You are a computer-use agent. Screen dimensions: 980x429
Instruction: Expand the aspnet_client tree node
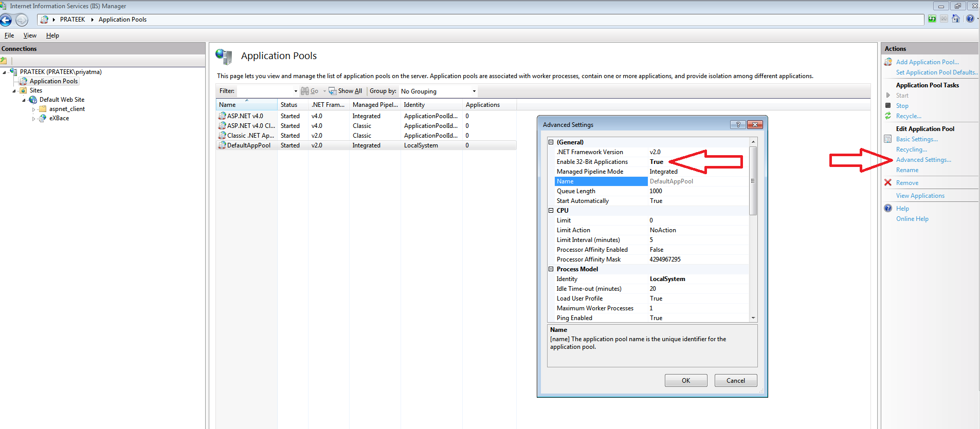[x=34, y=109]
